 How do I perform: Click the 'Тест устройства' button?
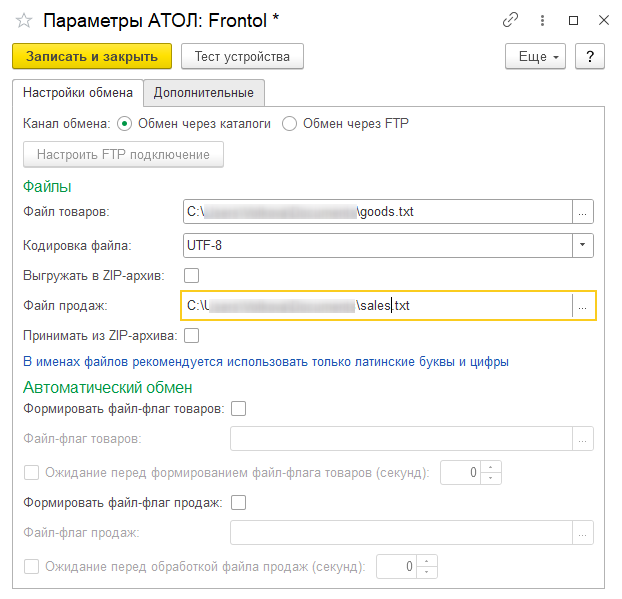242,56
